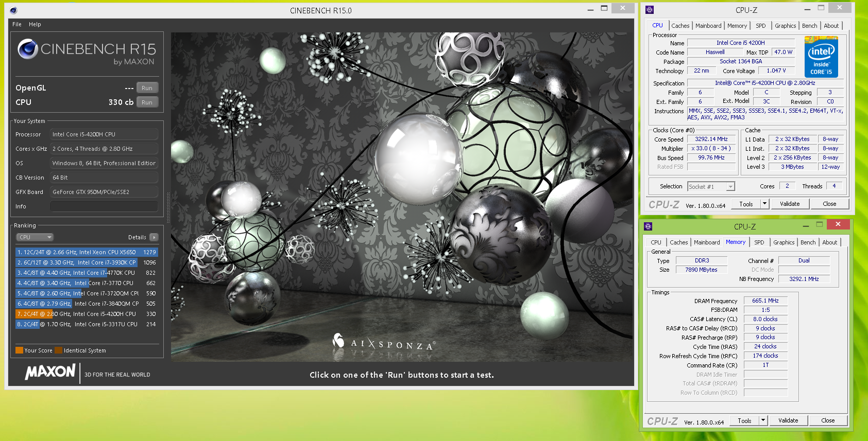Click the Intel Core i5 4200H name field
The width and height of the screenshot is (868, 441).
[x=741, y=43]
